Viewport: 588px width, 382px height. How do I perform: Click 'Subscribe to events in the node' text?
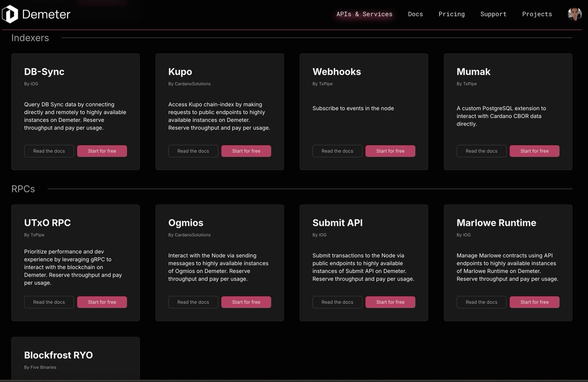click(353, 108)
